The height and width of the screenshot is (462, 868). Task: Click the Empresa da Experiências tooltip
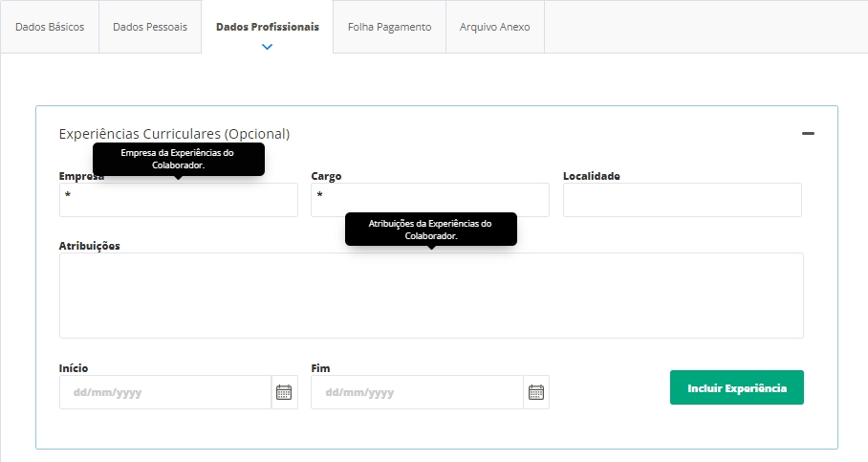coord(178,159)
